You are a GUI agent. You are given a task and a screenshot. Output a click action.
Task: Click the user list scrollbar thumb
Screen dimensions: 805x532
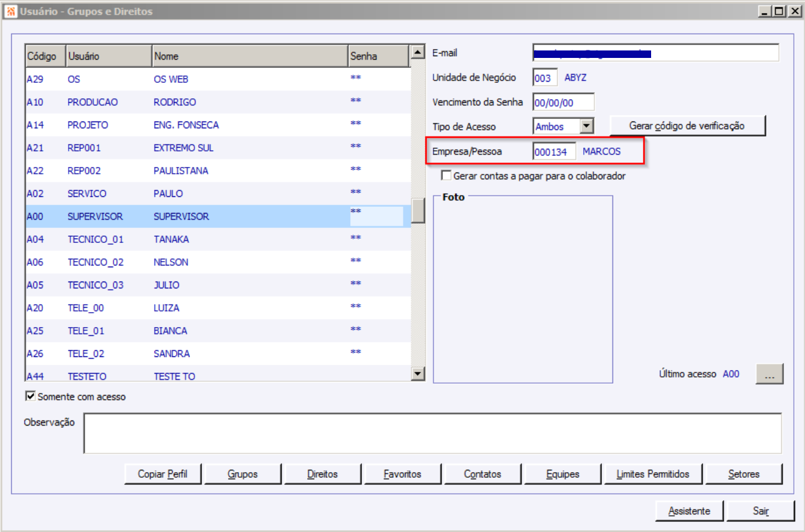(x=418, y=212)
